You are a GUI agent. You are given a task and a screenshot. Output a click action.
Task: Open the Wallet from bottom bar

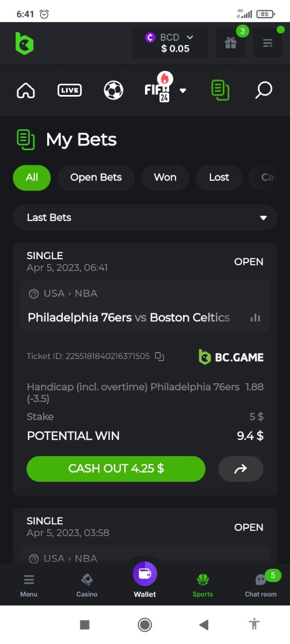click(x=145, y=580)
